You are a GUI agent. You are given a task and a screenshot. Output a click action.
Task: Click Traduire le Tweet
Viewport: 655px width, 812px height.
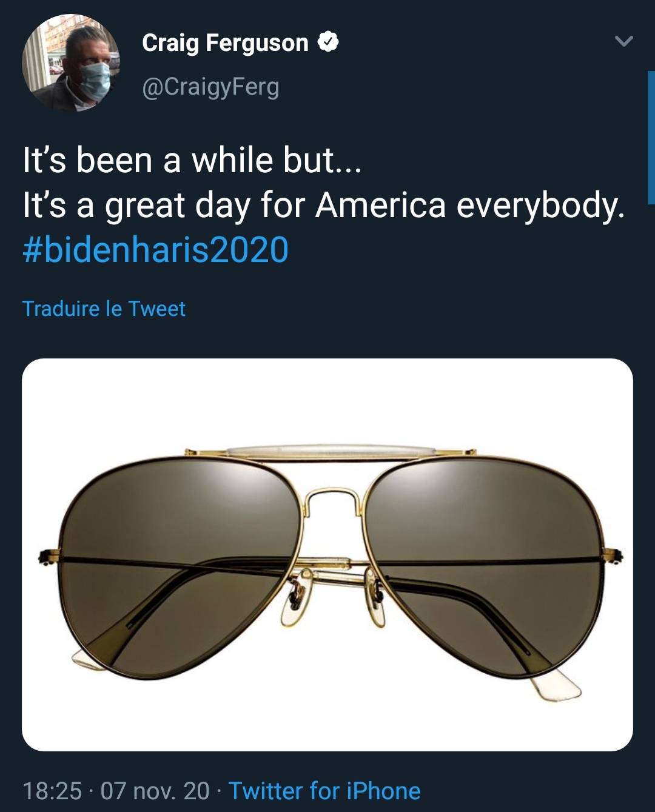click(104, 309)
